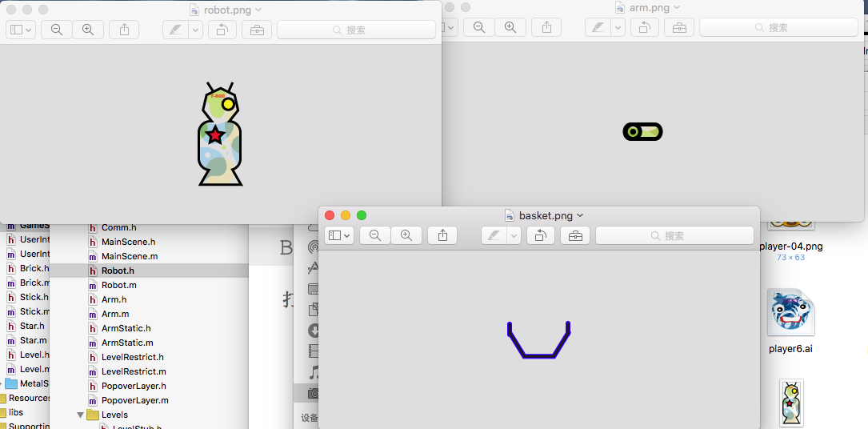Open the arm.png title dropdown chevron

[677, 8]
